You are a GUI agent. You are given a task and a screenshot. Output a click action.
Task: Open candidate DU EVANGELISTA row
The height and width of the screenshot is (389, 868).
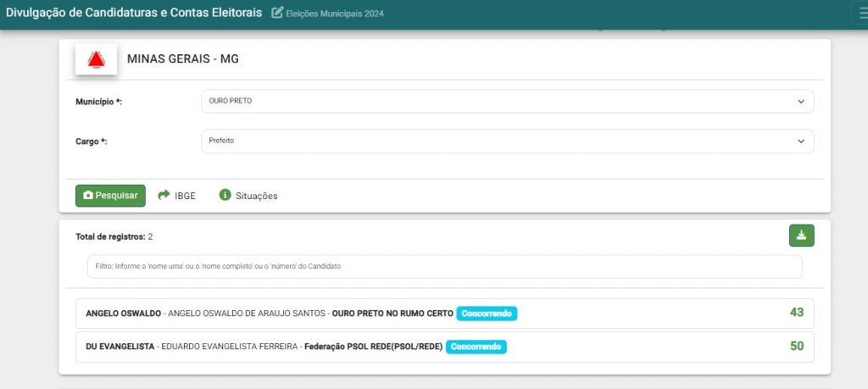point(444,347)
